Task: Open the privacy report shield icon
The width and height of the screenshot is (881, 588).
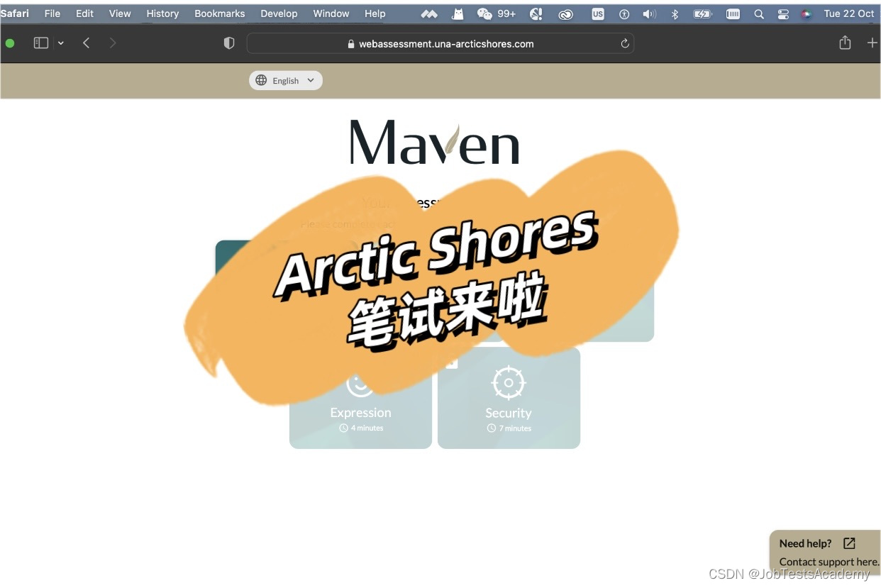Action: (229, 43)
